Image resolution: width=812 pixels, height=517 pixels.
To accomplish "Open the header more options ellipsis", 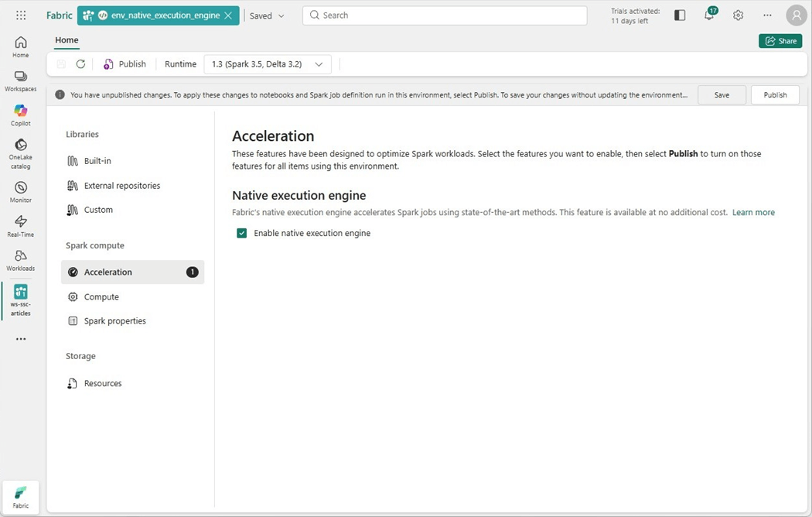I will coord(767,15).
